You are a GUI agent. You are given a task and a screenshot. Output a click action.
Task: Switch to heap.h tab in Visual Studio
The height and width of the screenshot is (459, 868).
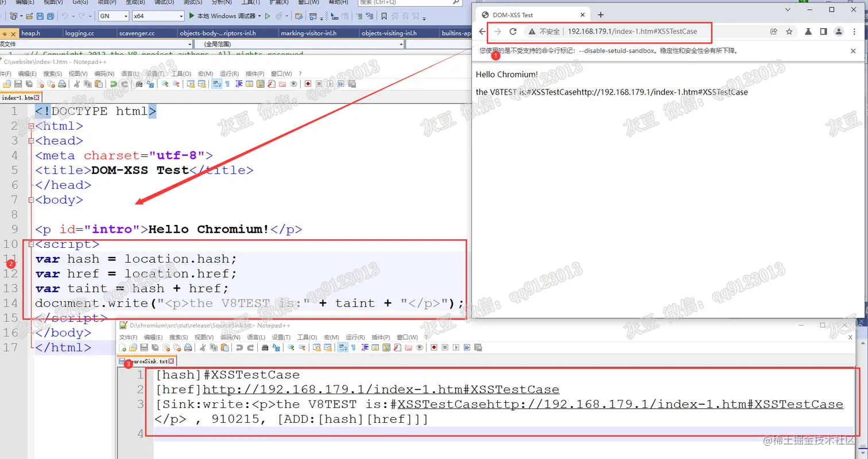click(30, 33)
